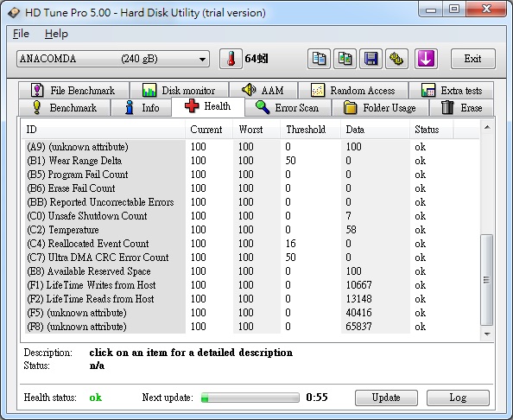Click the scrollbar down arrow
Image resolution: width=513 pixels, height=420 pixels.
click(x=487, y=334)
